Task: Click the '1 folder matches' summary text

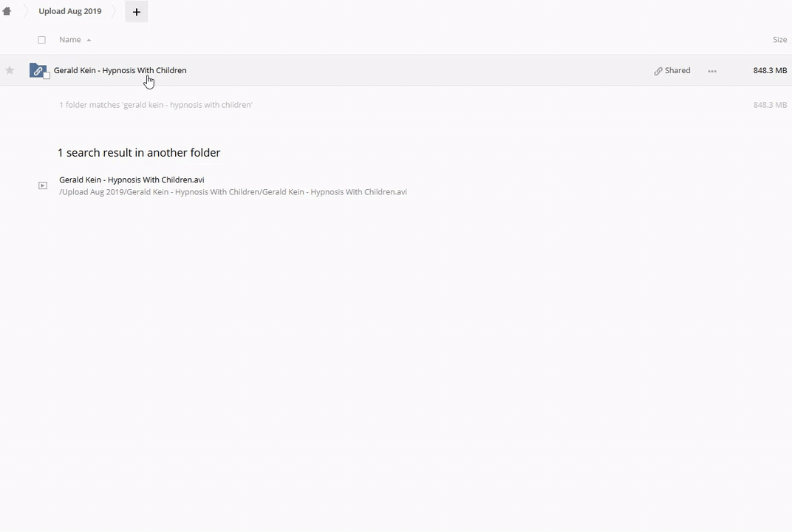Action: tap(156, 105)
